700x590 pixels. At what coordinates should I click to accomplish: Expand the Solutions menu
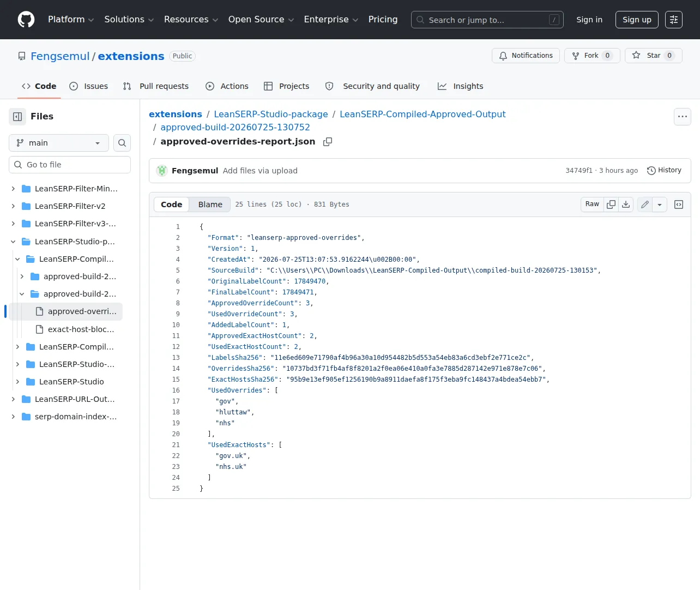129,20
